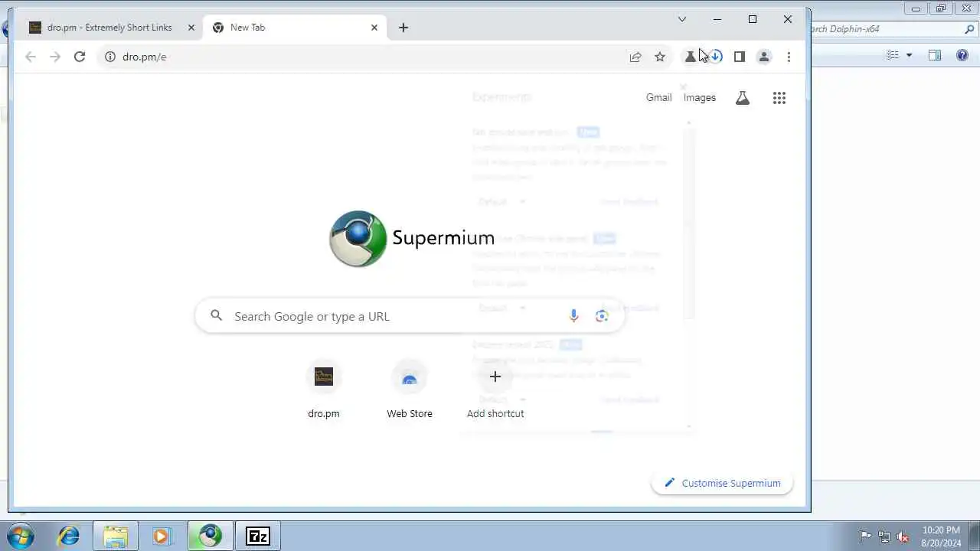Search by image with the Lens icon
Screen dimensions: 980x551
[x=602, y=316]
